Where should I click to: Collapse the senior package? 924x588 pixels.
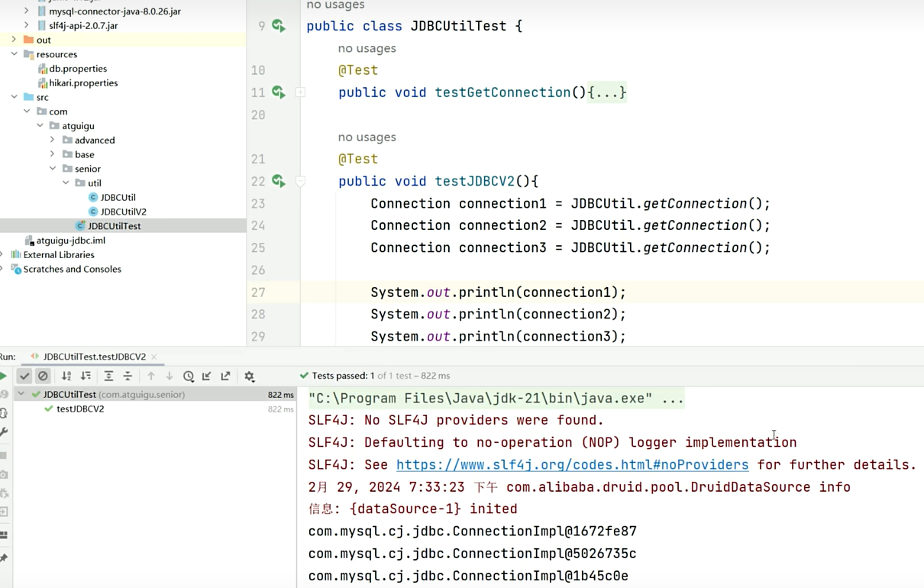pos(53,169)
